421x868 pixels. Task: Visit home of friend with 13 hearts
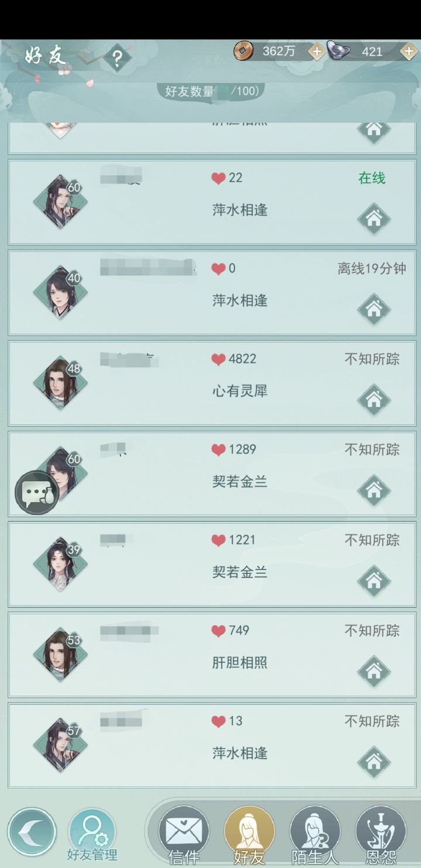point(374,762)
